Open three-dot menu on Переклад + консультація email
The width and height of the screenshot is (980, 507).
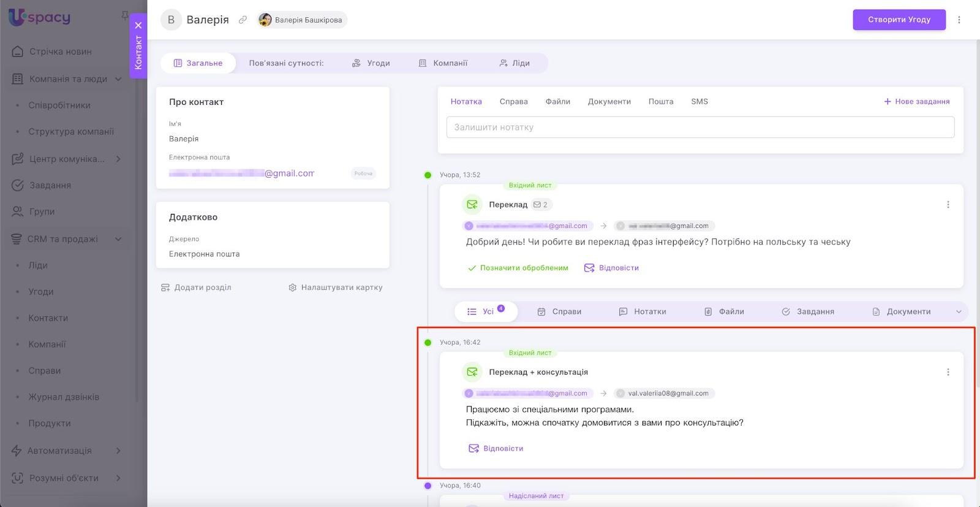click(948, 372)
